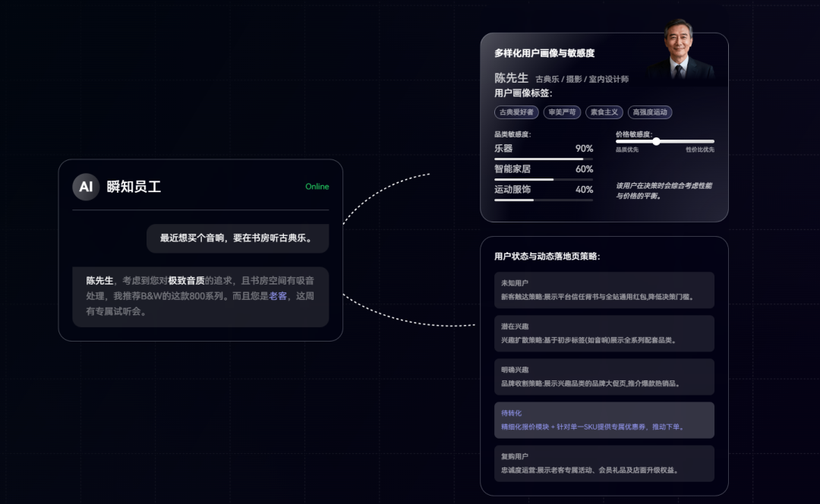
Task: Click the user message 最近想买个音响
Action: [x=238, y=238]
